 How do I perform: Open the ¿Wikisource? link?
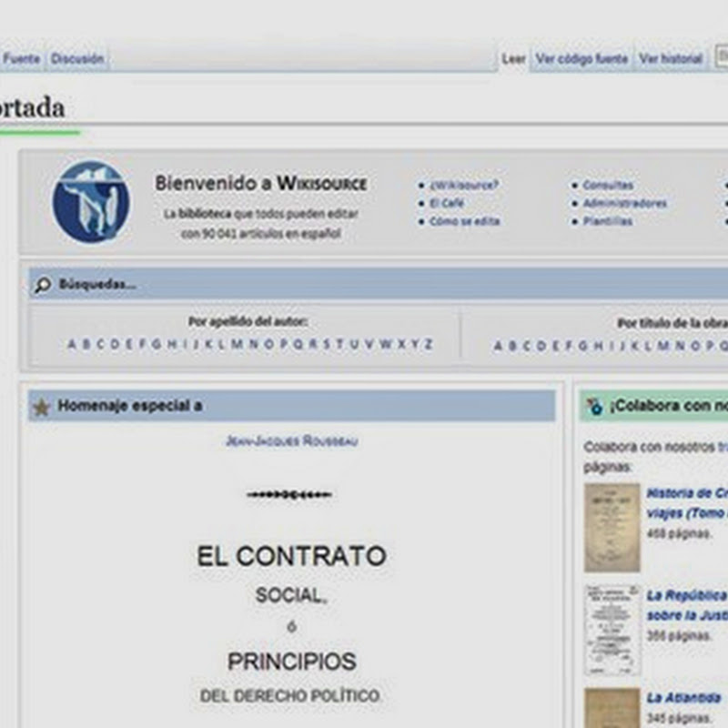pyautogui.click(x=464, y=185)
